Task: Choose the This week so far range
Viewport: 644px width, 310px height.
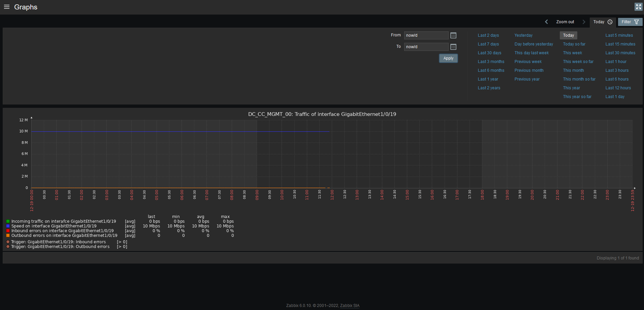Action: [x=578, y=62]
